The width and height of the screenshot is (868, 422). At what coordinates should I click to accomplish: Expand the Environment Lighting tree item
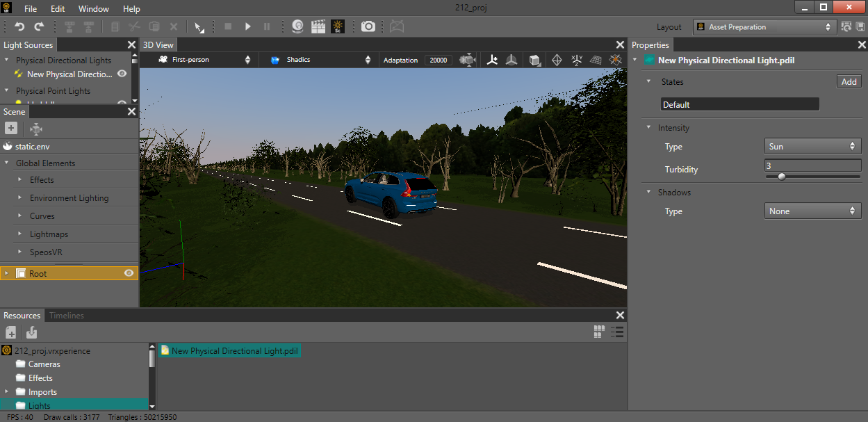(x=20, y=198)
